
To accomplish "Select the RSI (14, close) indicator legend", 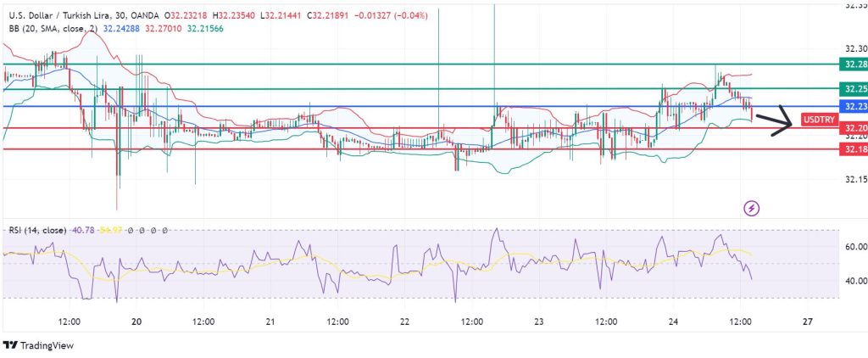I will point(37,230).
